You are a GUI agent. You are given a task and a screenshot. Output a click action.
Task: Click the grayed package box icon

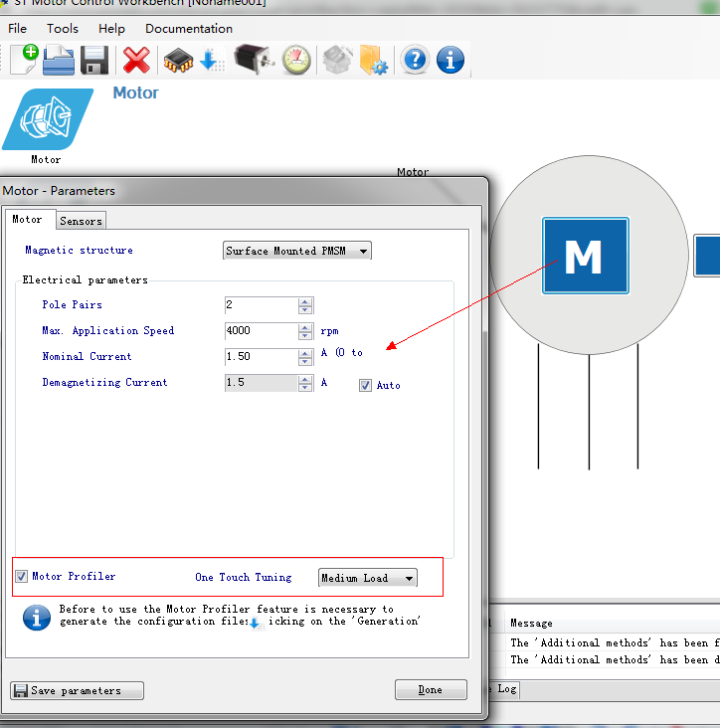pos(337,60)
